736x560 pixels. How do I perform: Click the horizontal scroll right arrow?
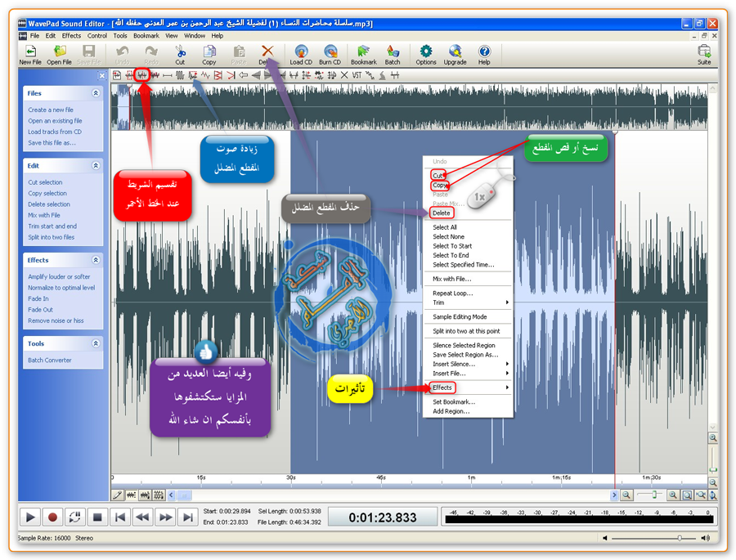click(614, 495)
